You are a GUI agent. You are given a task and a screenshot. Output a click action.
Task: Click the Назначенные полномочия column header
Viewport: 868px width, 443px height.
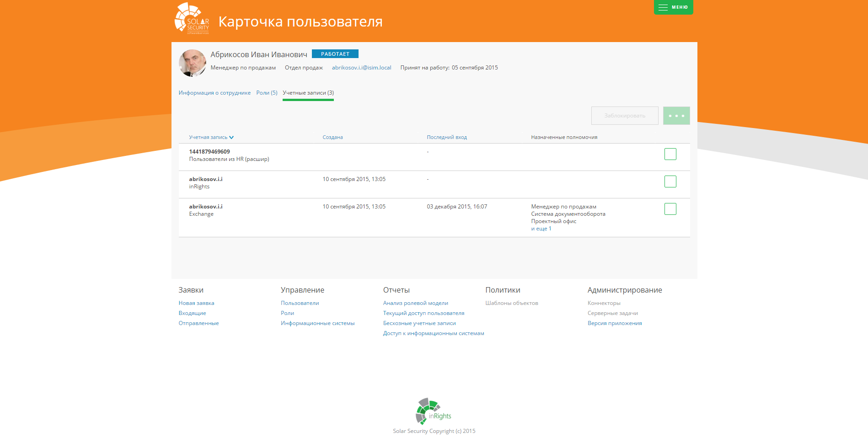[x=564, y=137]
